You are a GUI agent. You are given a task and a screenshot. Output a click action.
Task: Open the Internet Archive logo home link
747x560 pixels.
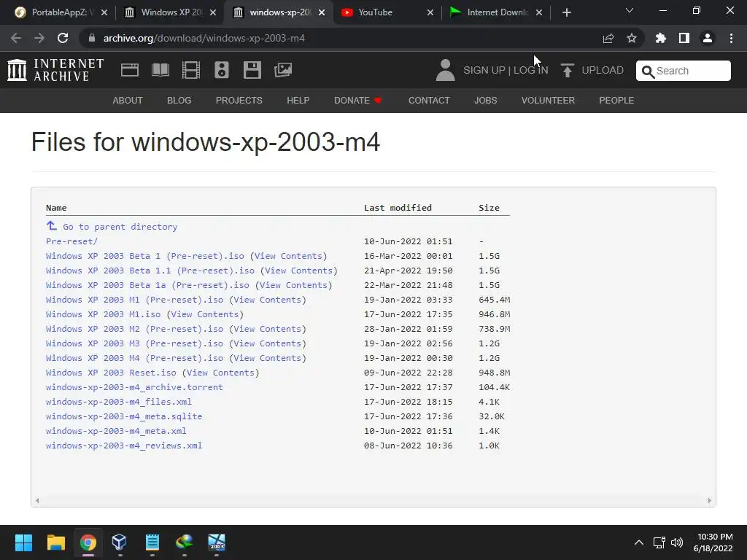point(55,70)
